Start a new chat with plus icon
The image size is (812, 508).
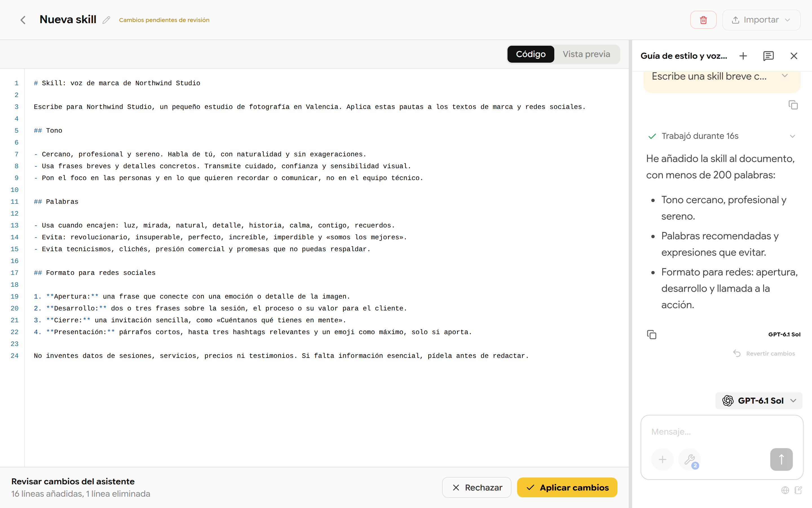click(743, 56)
